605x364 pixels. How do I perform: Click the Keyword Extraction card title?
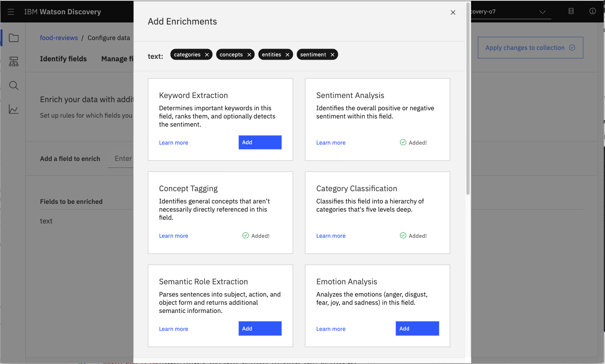(193, 95)
